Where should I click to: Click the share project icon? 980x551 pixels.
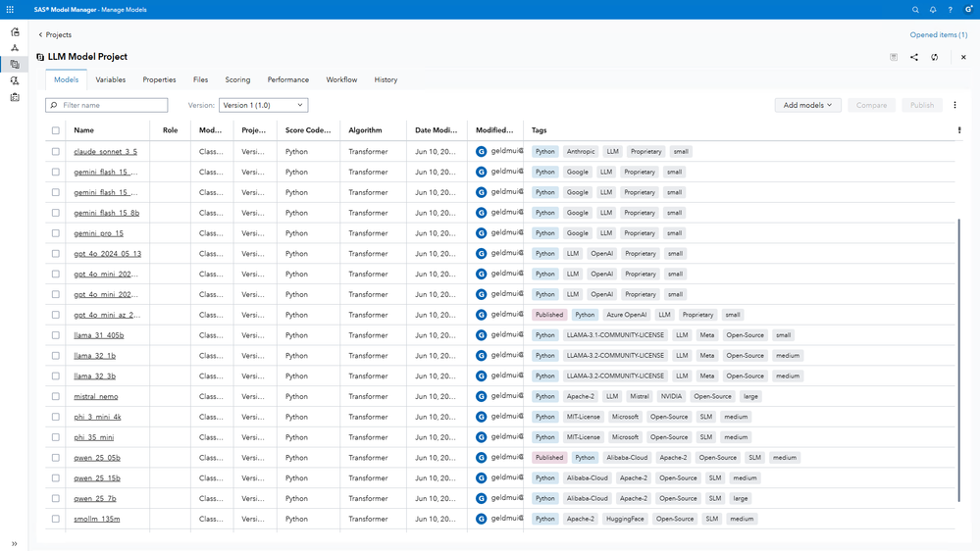[x=914, y=57]
